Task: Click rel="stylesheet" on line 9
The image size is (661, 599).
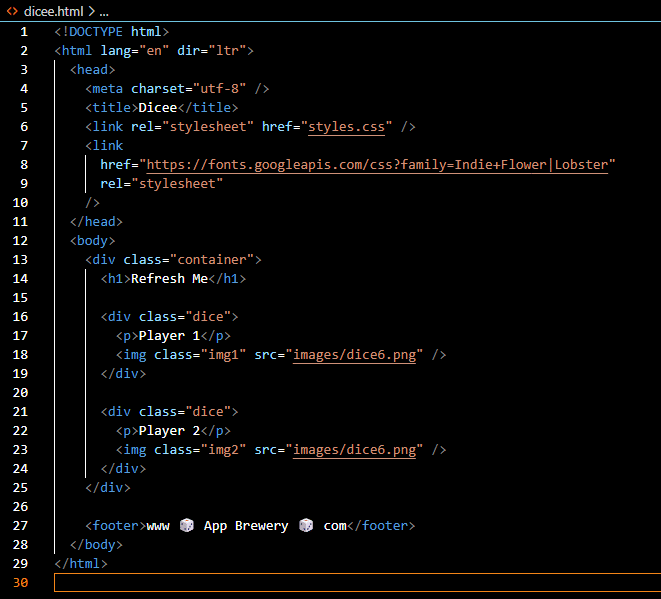Action: [161, 184]
